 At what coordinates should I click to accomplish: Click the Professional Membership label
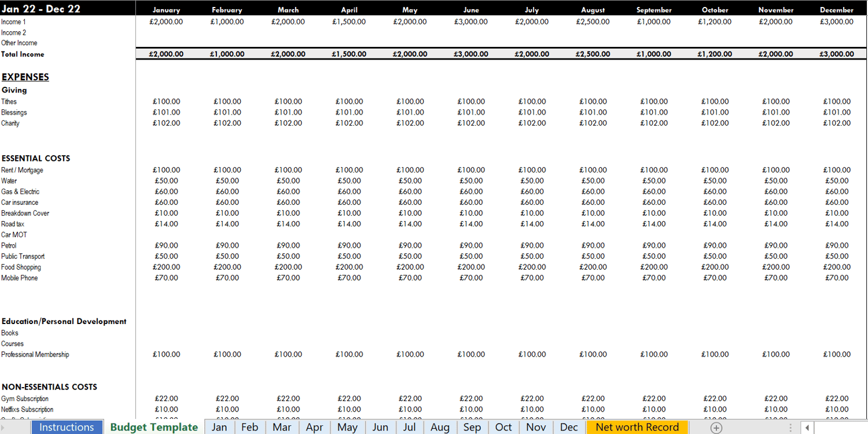click(x=35, y=354)
